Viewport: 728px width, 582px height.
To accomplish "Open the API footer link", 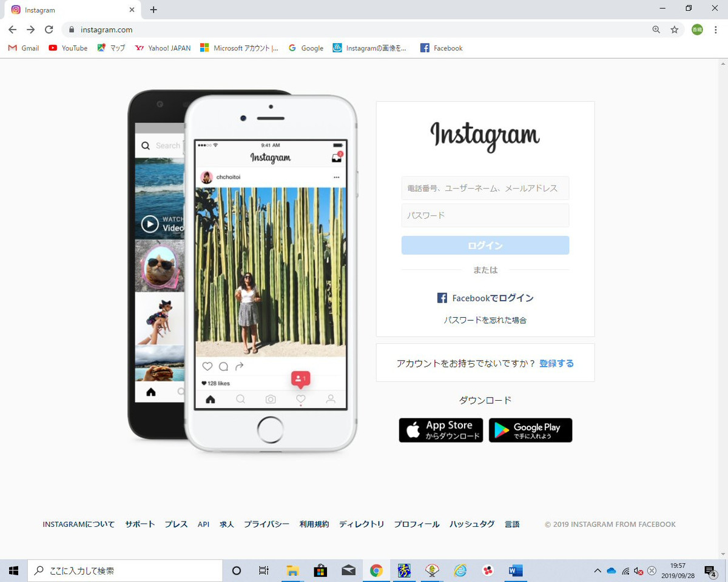I will coord(203,524).
